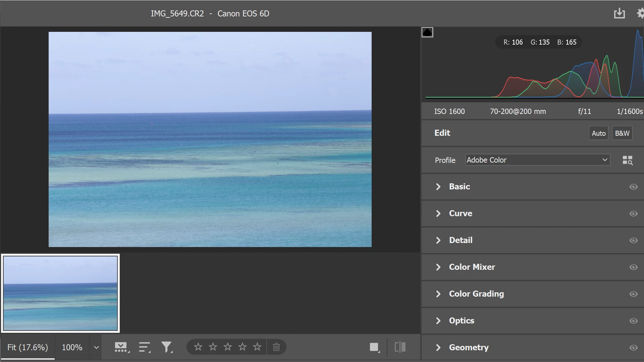Screen dimensions: 644x362
Task: Open zoom level dropdown arrow
Action: click(x=96, y=347)
